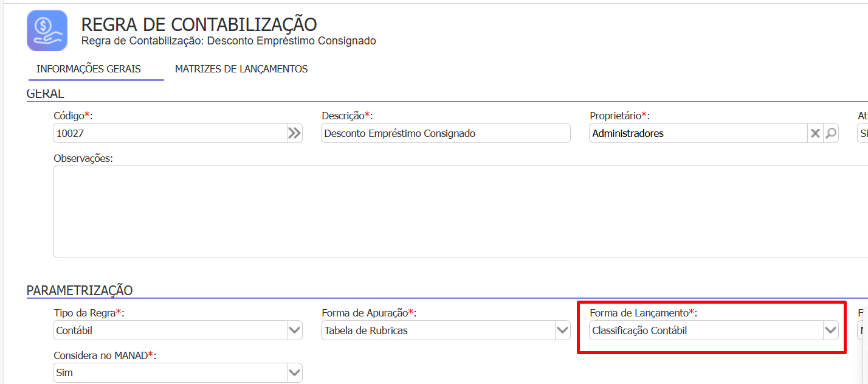This screenshot has height=384, width=868.
Task: Switch to the Matrizes de Lançamentos tab
Action: point(241,69)
